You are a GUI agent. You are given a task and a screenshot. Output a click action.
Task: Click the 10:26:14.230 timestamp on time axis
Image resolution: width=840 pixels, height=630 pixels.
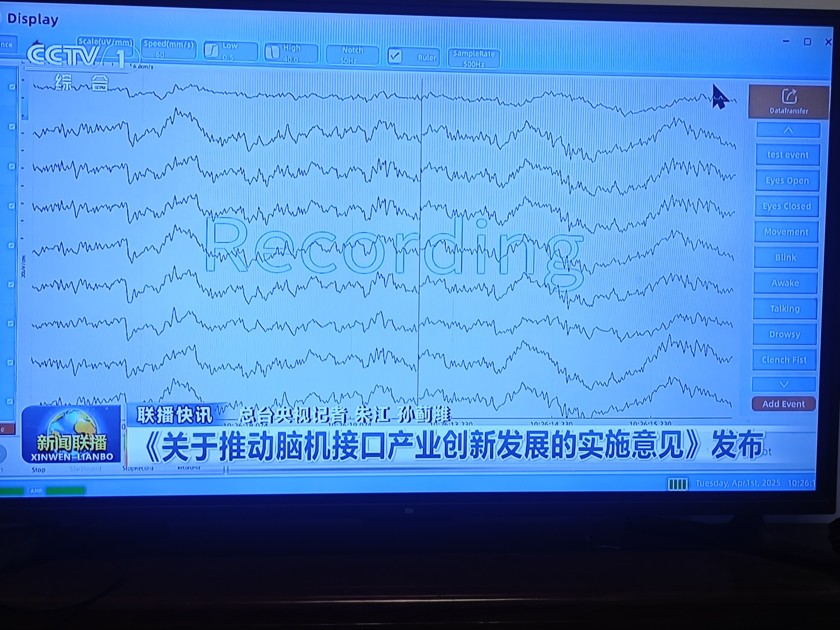coord(551,424)
